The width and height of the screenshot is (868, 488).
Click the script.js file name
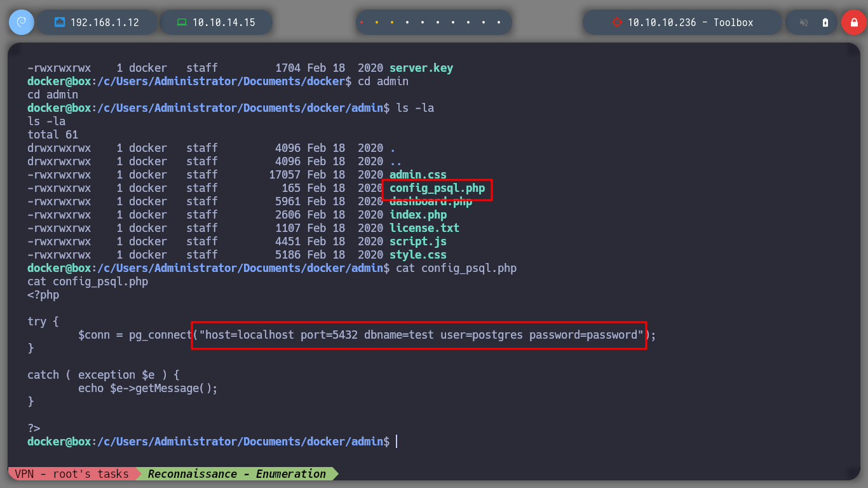coord(418,241)
